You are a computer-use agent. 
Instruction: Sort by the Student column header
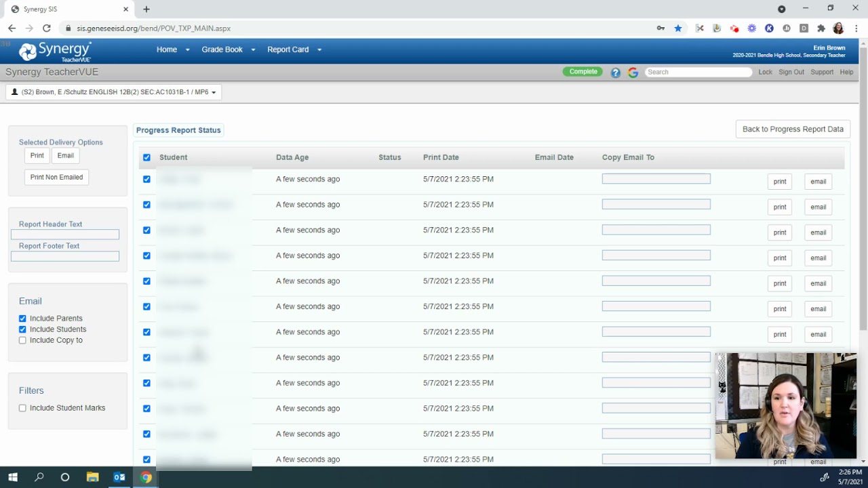174,157
